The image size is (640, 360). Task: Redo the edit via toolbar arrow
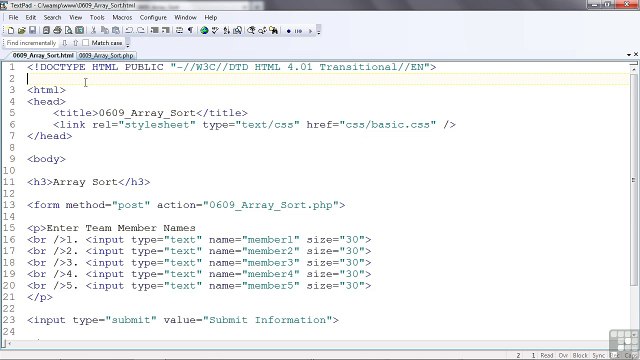point(141,31)
